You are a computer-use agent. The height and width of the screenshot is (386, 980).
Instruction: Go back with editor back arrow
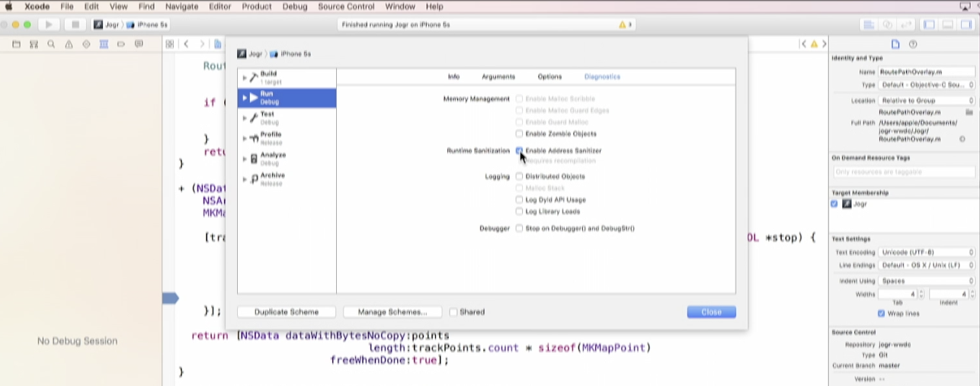pyautogui.click(x=186, y=44)
